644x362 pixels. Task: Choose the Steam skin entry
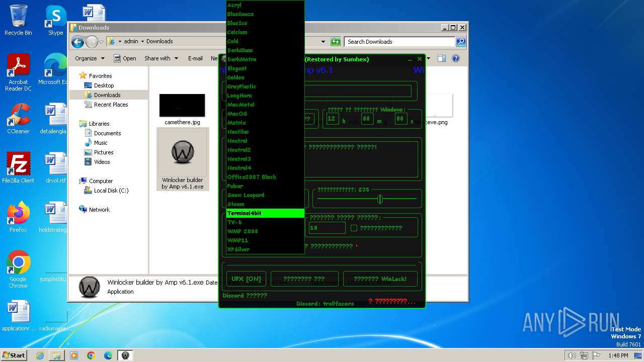(x=265, y=204)
